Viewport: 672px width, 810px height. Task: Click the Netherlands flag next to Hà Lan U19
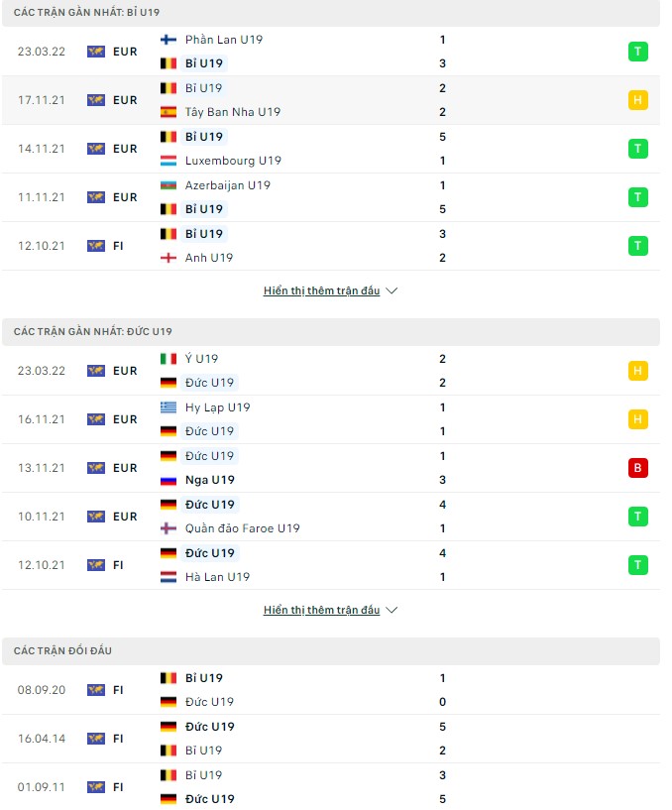tap(168, 577)
